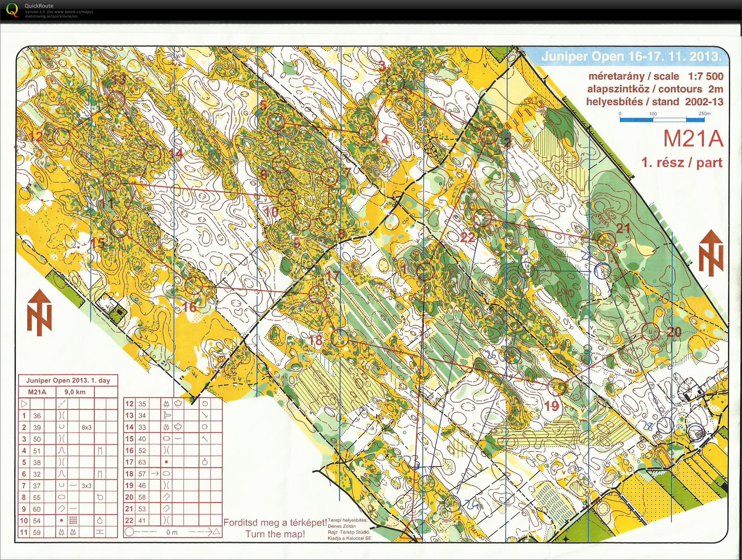Screen dimensions: 742x560
Task: Click the "Rajz: Térkép Stúdió" credit text
Action: click(x=348, y=532)
